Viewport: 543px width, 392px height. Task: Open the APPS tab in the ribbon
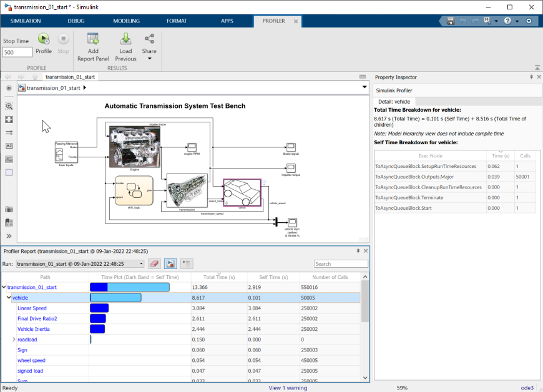tap(227, 21)
